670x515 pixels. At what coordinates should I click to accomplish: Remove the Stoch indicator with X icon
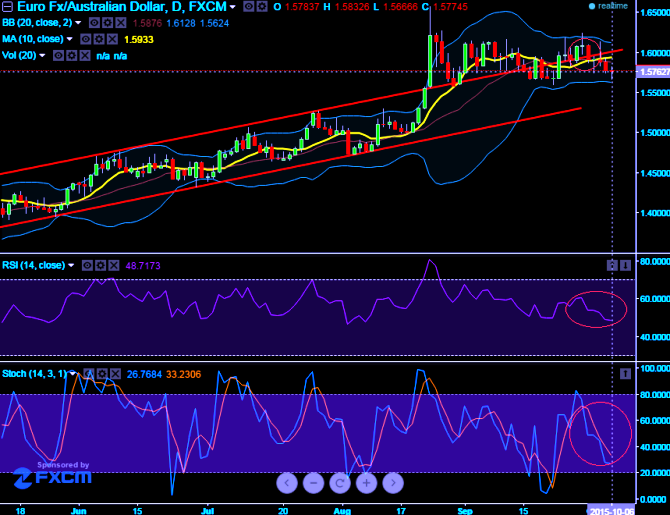(115, 374)
